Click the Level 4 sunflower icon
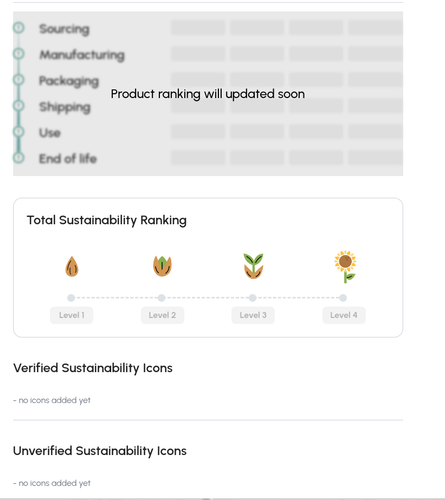The height and width of the screenshot is (500, 445). pyautogui.click(x=345, y=267)
